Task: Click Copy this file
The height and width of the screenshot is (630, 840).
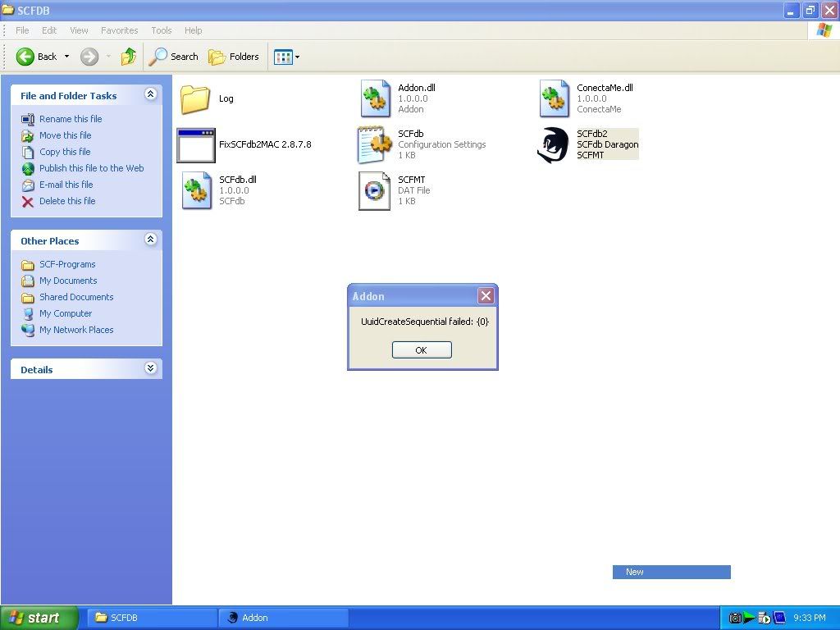Action: coord(65,152)
